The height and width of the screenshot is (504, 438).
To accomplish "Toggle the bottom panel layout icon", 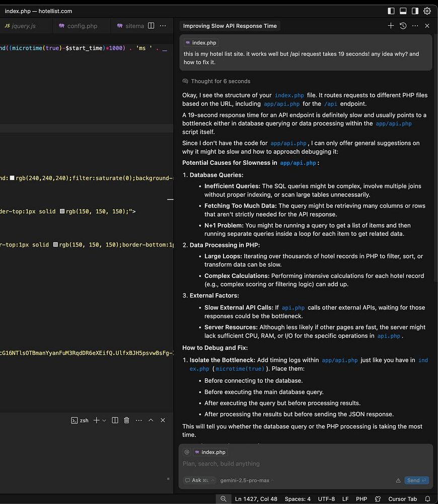I will pos(403,11).
